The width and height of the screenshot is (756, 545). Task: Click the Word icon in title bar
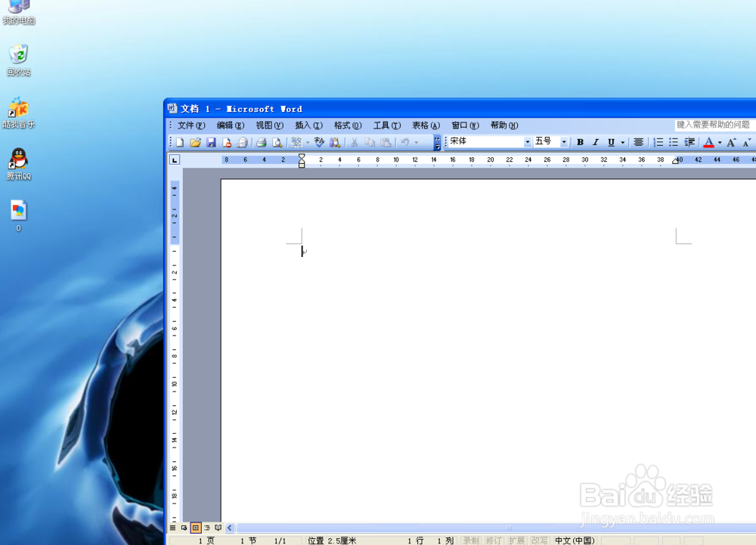[x=172, y=108]
